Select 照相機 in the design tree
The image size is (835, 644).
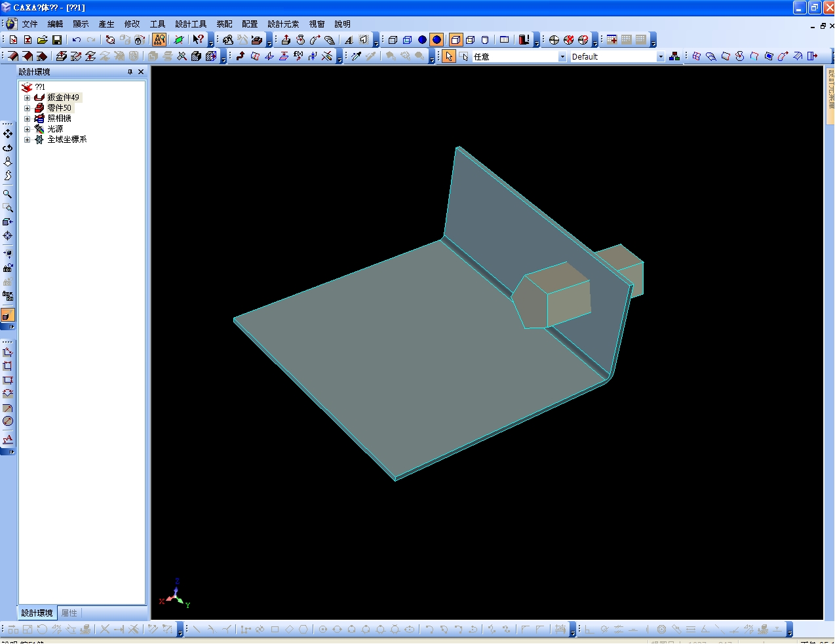[59, 119]
